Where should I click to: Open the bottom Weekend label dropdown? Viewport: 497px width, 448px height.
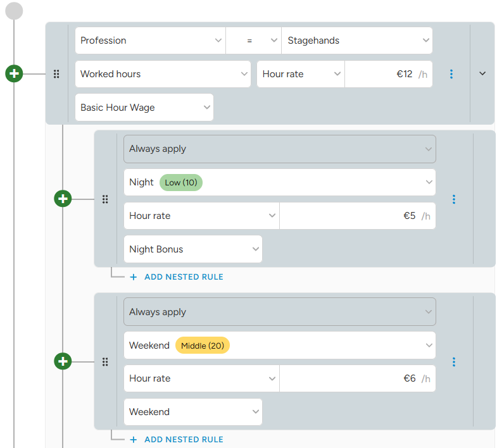(193, 411)
